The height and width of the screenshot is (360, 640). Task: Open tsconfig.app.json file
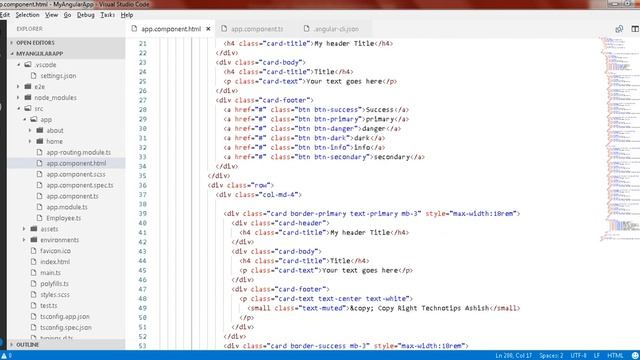tap(64, 317)
